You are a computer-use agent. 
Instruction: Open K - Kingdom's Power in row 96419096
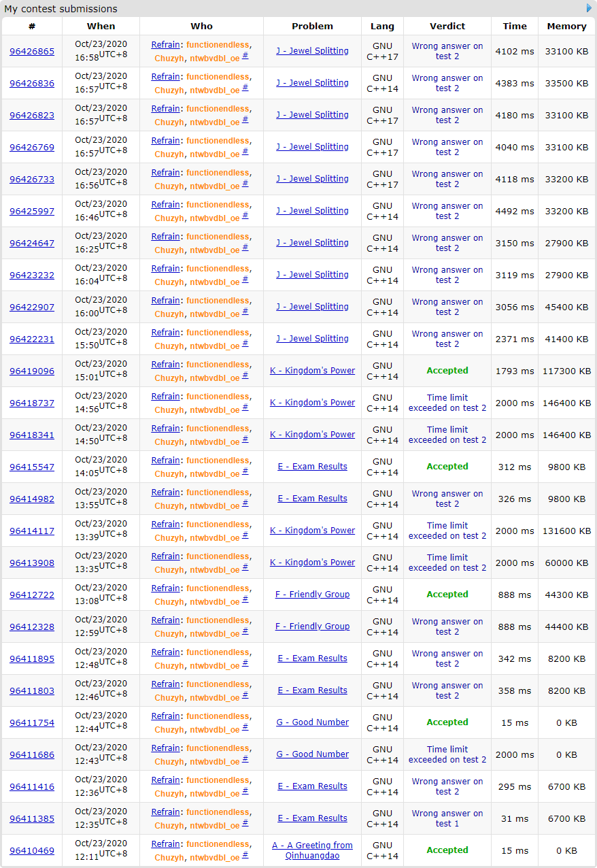tap(312, 371)
